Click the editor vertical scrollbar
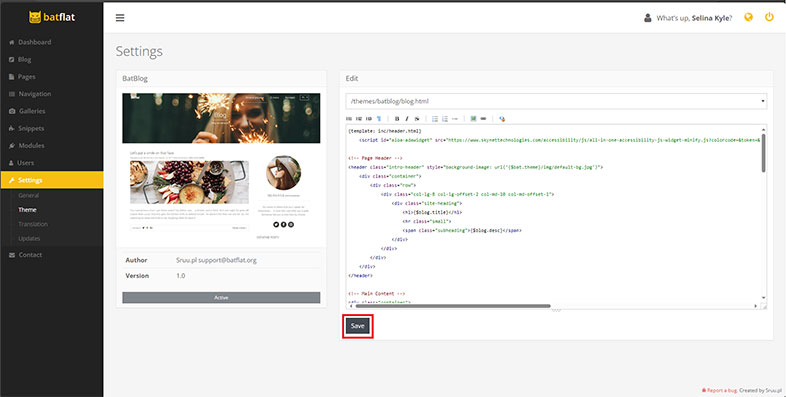Image resolution: width=786 pixels, height=397 pixels. click(763, 153)
